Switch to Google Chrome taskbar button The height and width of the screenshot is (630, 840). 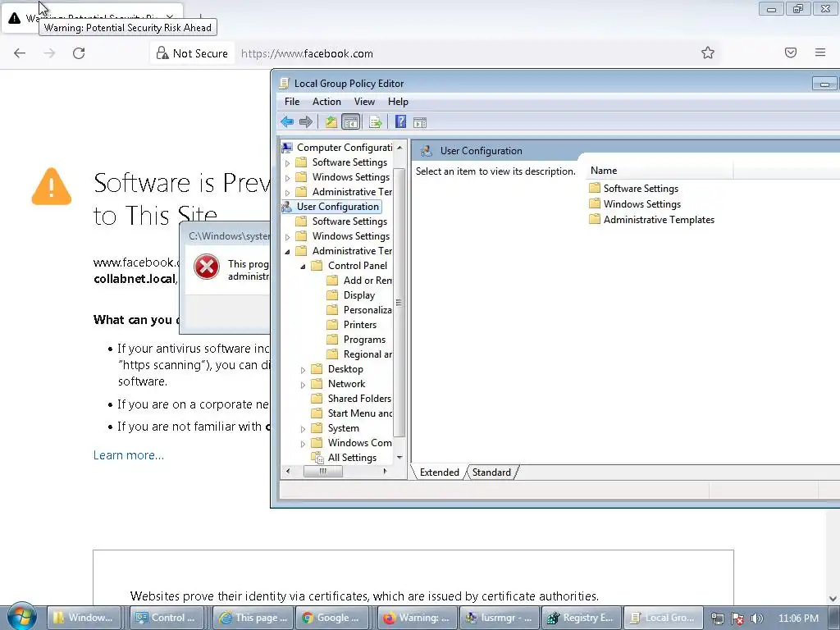[x=333, y=618]
